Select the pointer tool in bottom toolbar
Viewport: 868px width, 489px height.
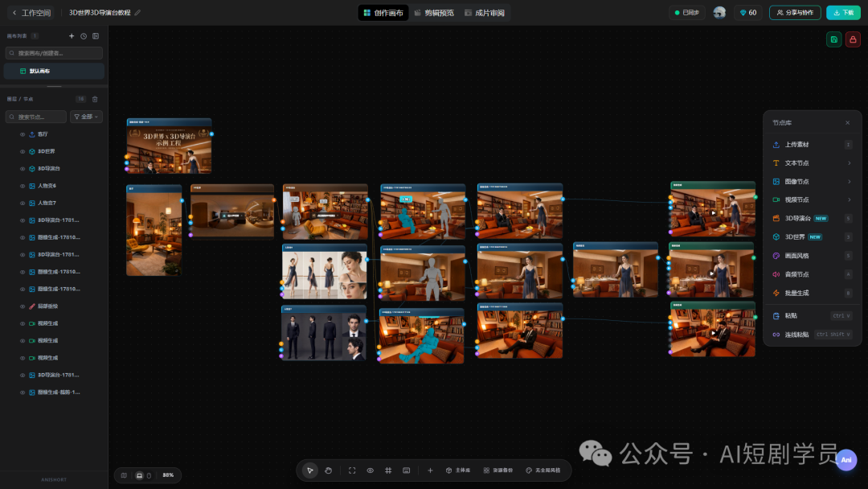tap(310, 471)
